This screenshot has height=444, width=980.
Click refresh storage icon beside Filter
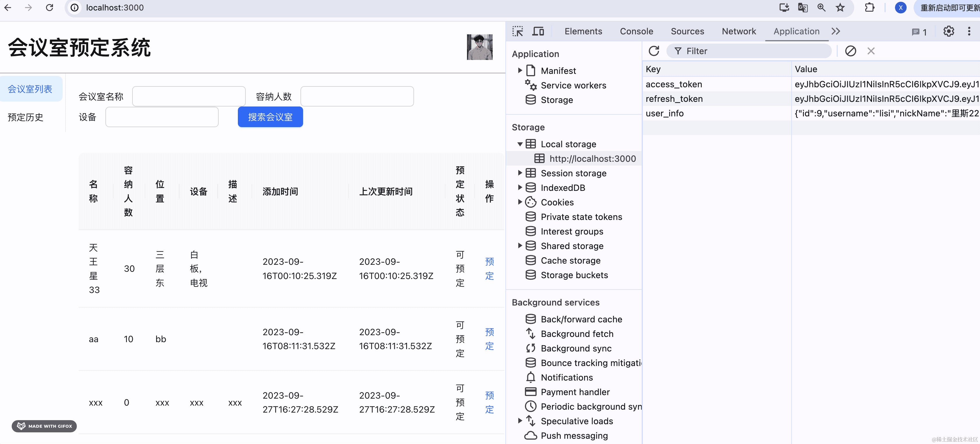(x=654, y=51)
